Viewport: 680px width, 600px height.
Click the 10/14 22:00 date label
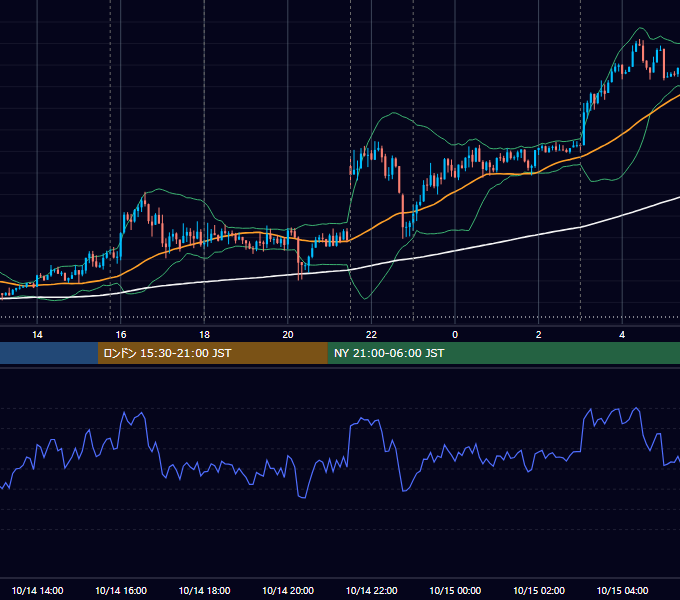pyautogui.click(x=371, y=590)
